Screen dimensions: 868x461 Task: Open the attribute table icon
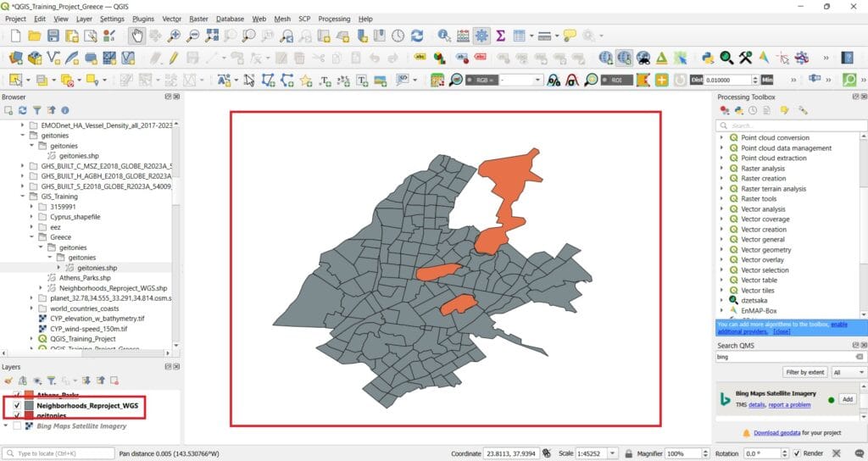pos(520,36)
